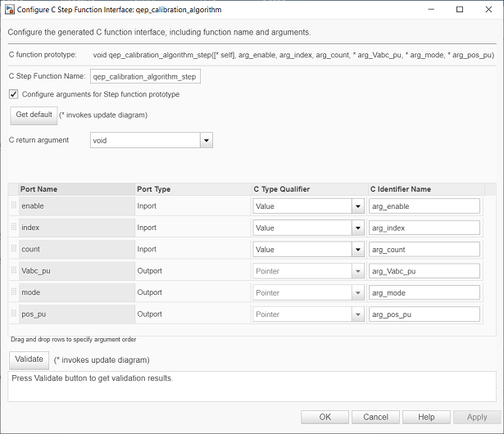Expand C Type Qualifier dropdown for index
Viewport: 504px width, 434px height.
pos(358,228)
